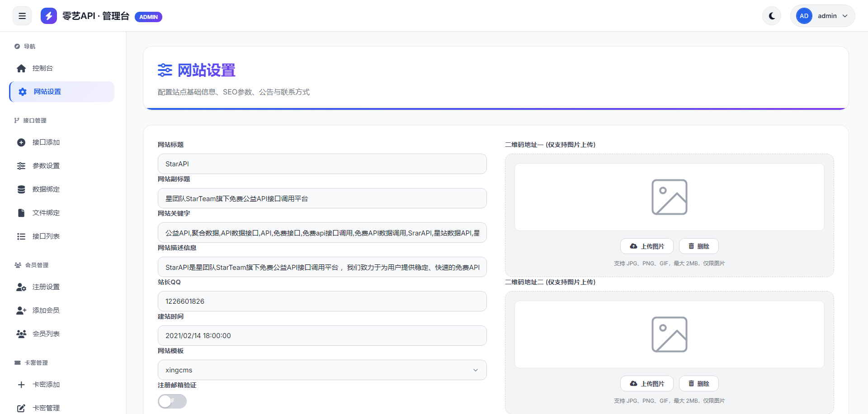Click 删除 button for 二维码地址二

pyautogui.click(x=698, y=384)
